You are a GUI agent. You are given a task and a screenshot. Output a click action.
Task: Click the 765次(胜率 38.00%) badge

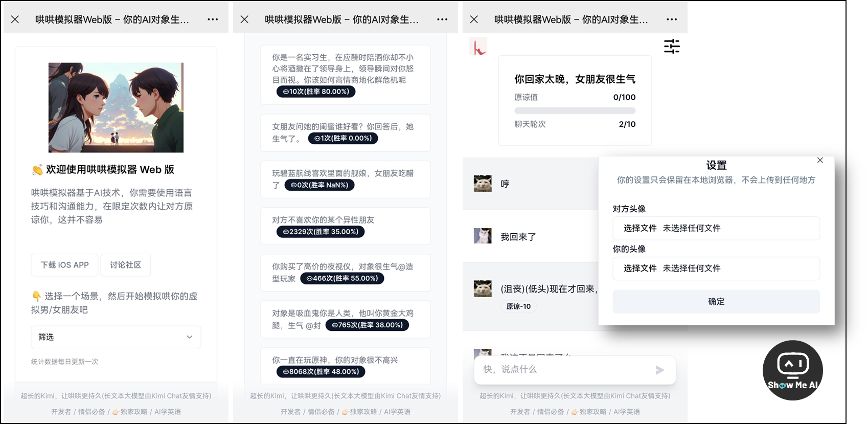[367, 325]
